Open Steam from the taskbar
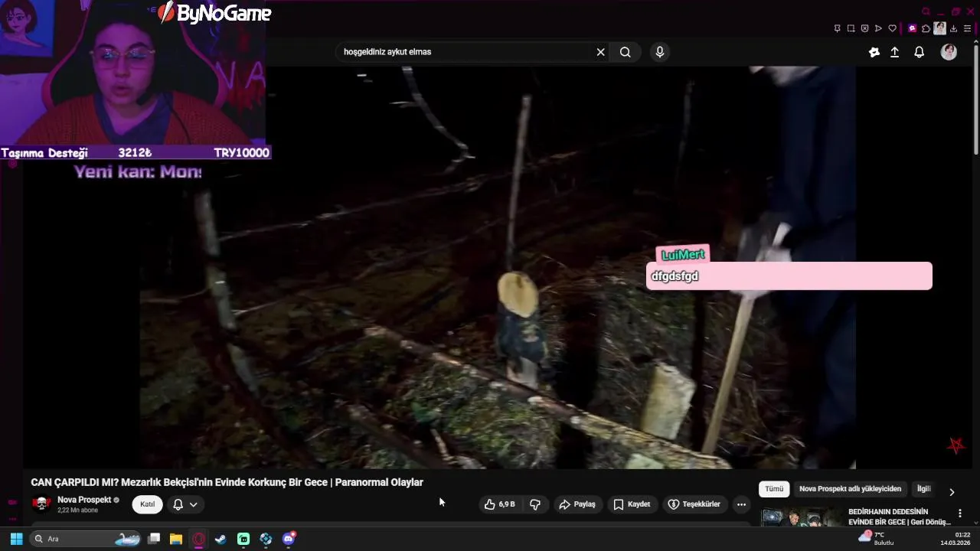The height and width of the screenshot is (551, 980). (220, 539)
